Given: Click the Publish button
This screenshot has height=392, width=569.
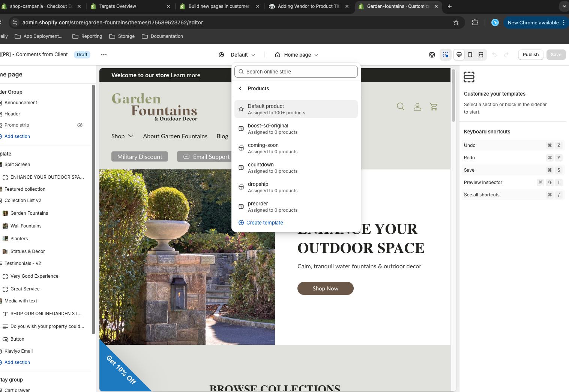Looking at the screenshot, I should click(x=530, y=55).
